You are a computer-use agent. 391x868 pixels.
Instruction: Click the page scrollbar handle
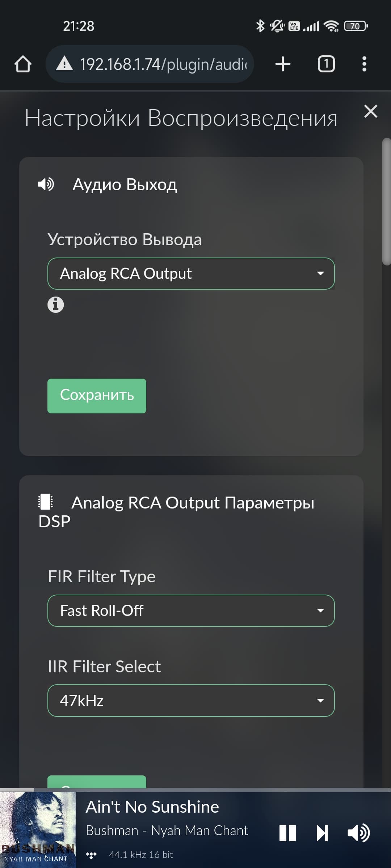click(386, 202)
